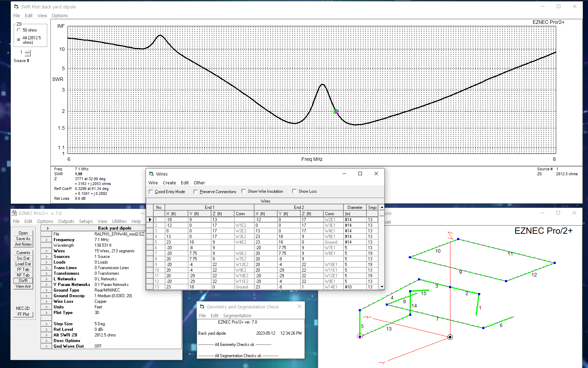
Task: Click the SWR button
Action: [x=23, y=281]
